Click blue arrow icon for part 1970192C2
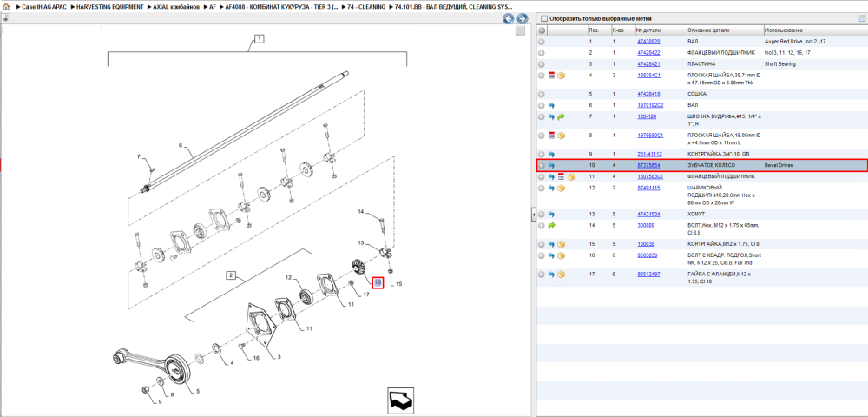This screenshot has width=868, height=417. pos(551,105)
